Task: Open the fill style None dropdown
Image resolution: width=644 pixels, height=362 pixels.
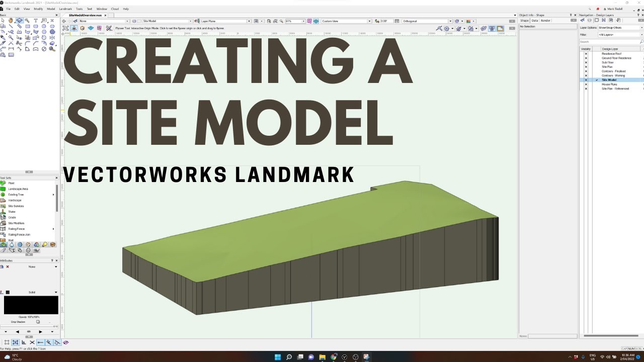Action: point(34,266)
